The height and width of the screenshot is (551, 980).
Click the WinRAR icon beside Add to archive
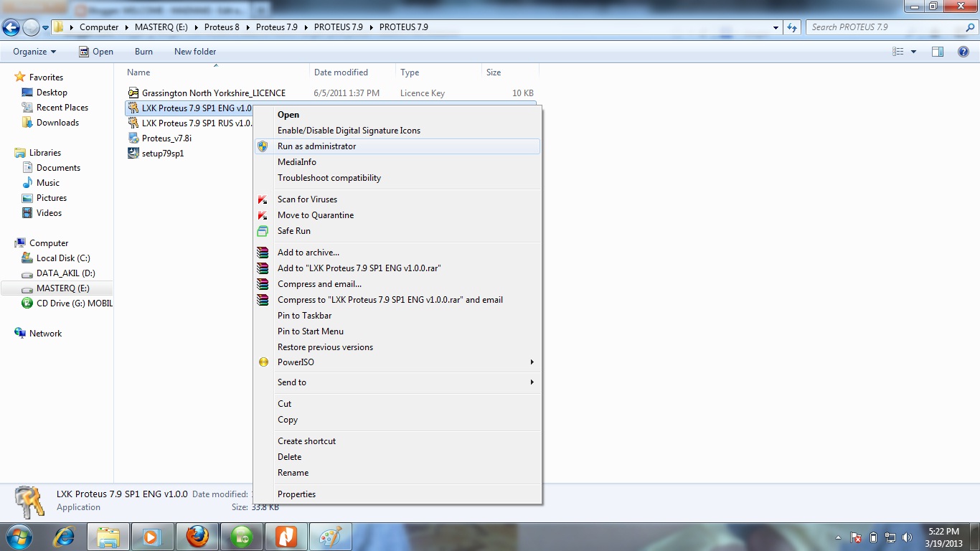263,252
